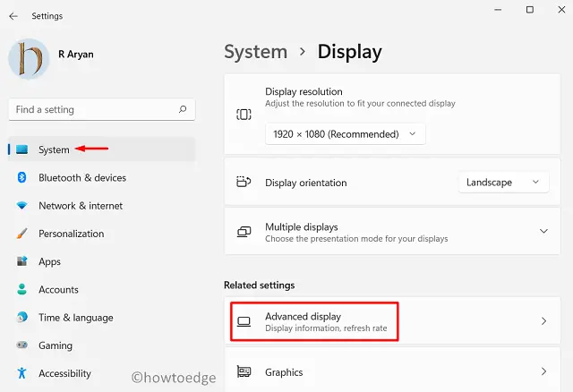573x392 pixels.
Task: Click the Personalization paintbrush icon
Action: [x=22, y=234]
